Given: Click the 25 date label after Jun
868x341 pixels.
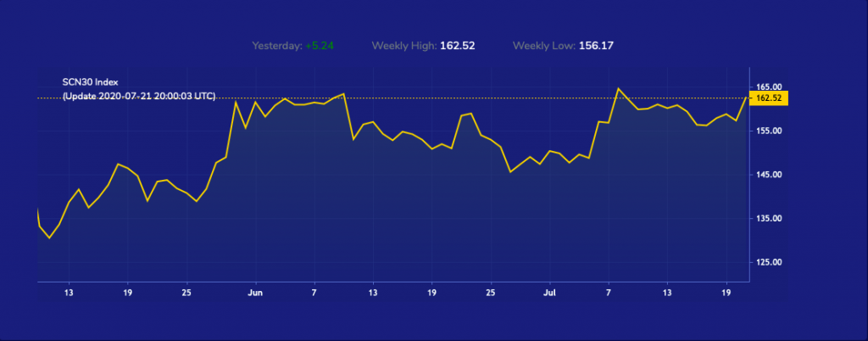Looking at the screenshot, I should click(x=491, y=293).
